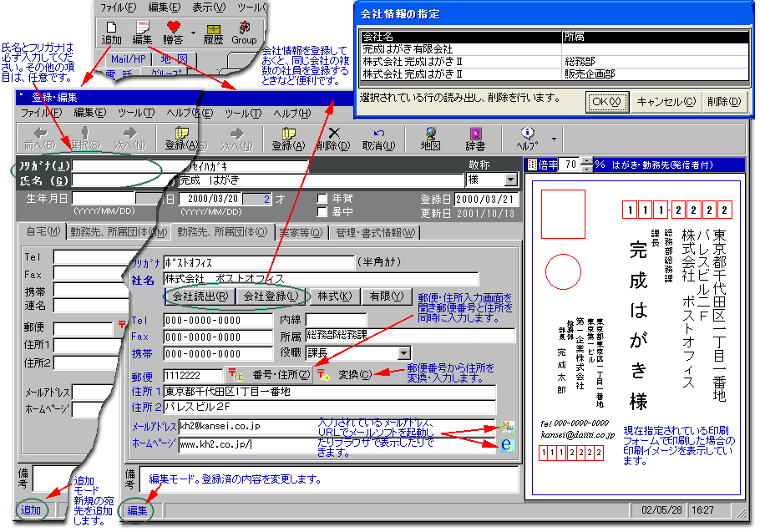
Task: Adjust the 倍率 zoom spinner arrows
Action: click(586, 165)
